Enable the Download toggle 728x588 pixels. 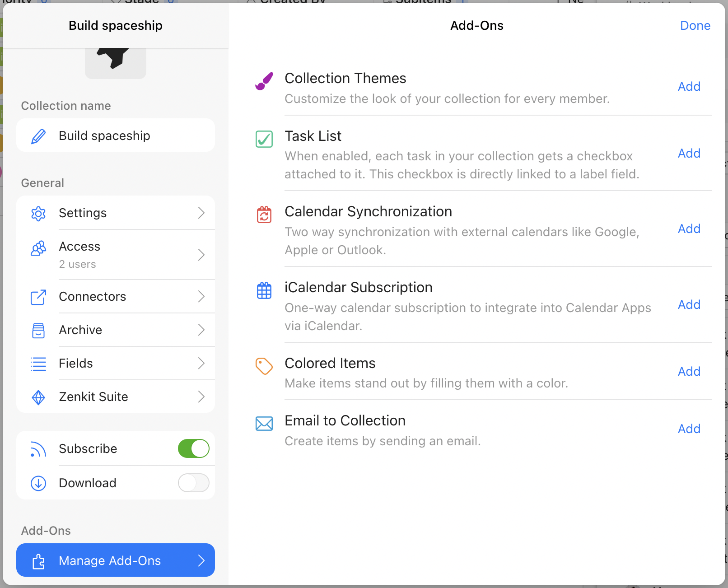[193, 483]
